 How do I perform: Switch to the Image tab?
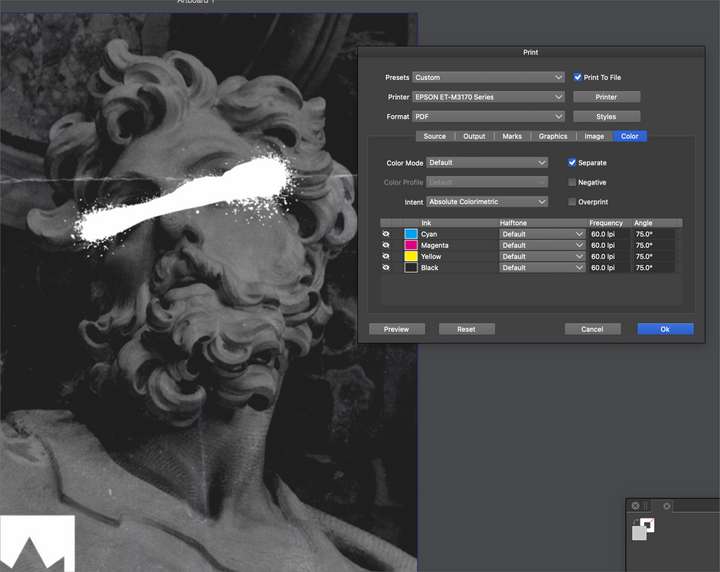(594, 136)
